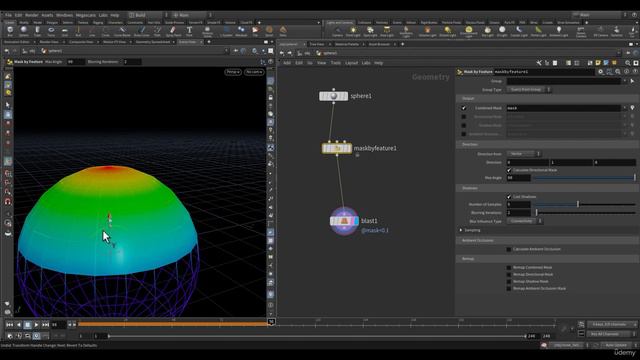Open network editor Layout menu
This screenshot has height=360, width=640.
[x=351, y=63]
